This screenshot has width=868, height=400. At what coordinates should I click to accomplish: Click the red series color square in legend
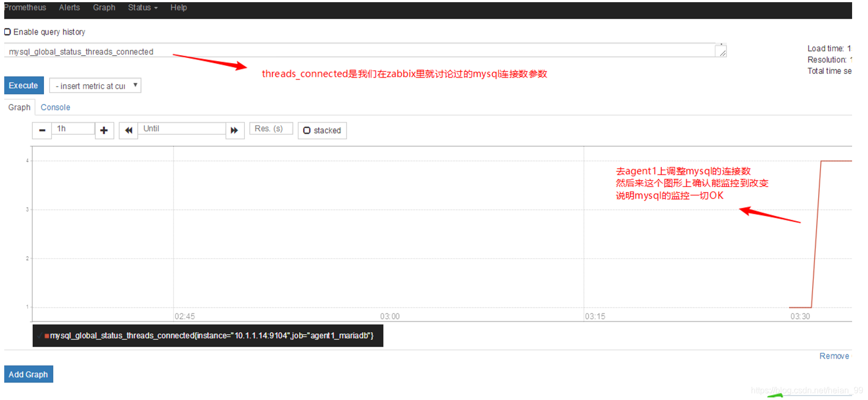coord(47,336)
